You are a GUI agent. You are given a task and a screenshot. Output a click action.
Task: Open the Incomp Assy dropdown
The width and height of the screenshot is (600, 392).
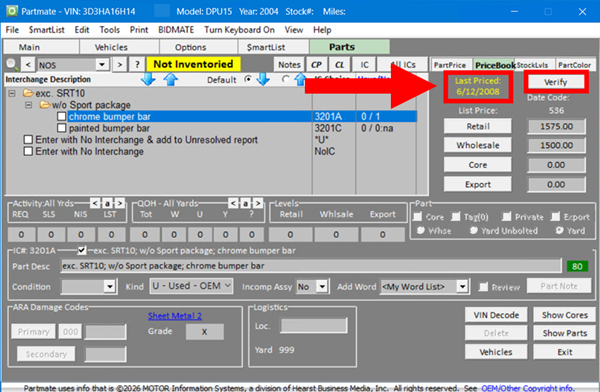[322, 286]
